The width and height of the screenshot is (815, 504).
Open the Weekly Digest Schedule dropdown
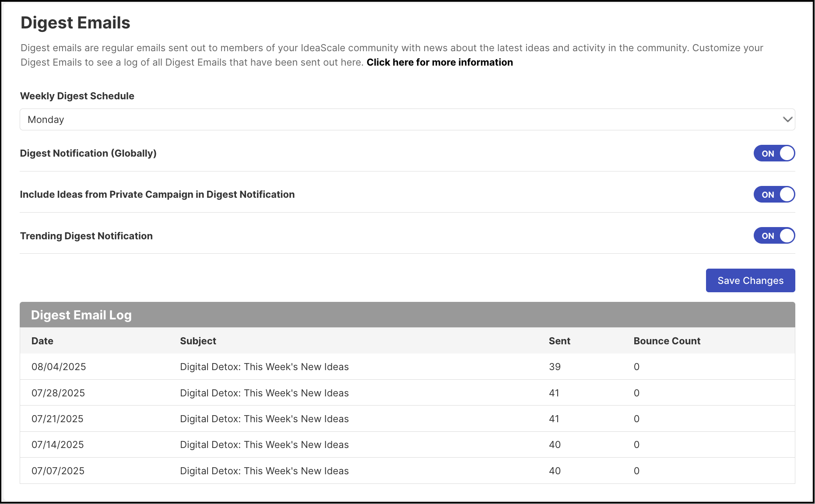(x=407, y=119)
